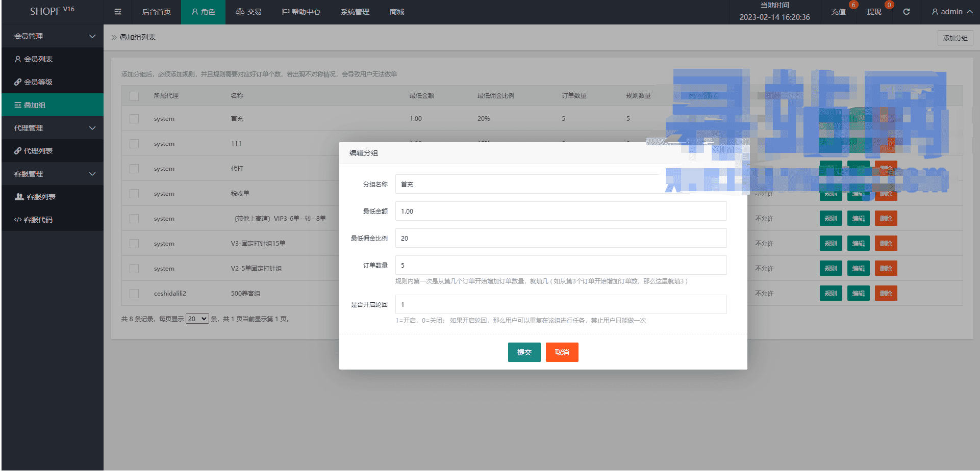Open the 系统管理 top menu

click(x=355, y=12)
